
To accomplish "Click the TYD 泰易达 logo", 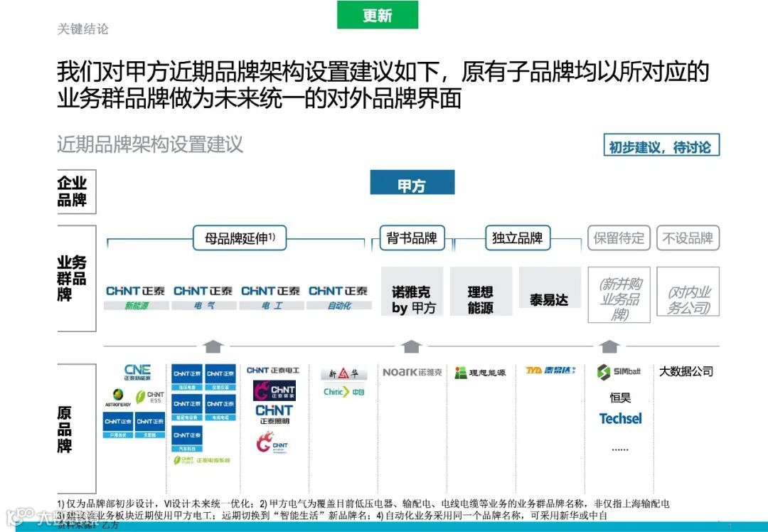I will click(x=550, y=371).
